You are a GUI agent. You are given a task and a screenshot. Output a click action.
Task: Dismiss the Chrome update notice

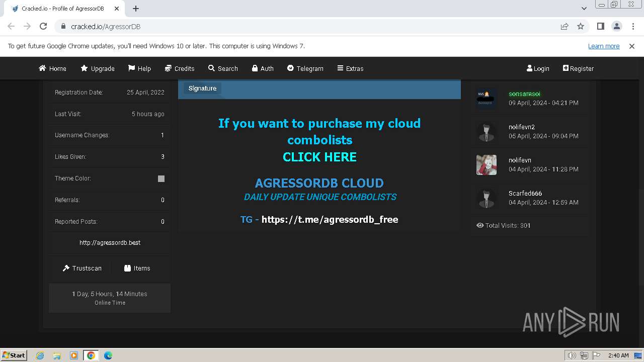point(632,46)
